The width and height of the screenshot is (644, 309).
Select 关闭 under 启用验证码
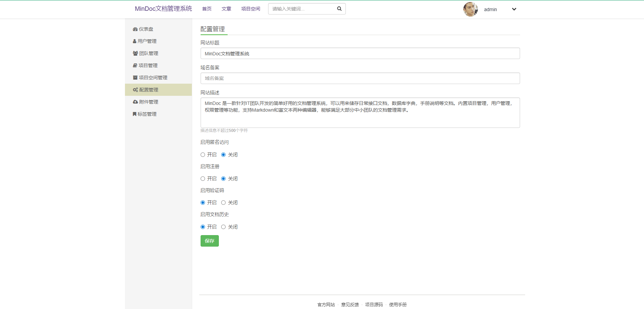tap(223, 203)
